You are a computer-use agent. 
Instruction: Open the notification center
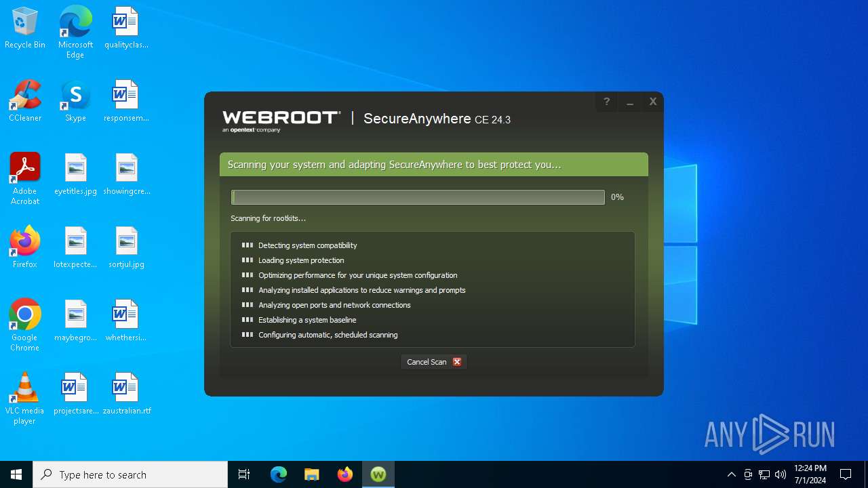pyautogui.click(x=846, y=474)
